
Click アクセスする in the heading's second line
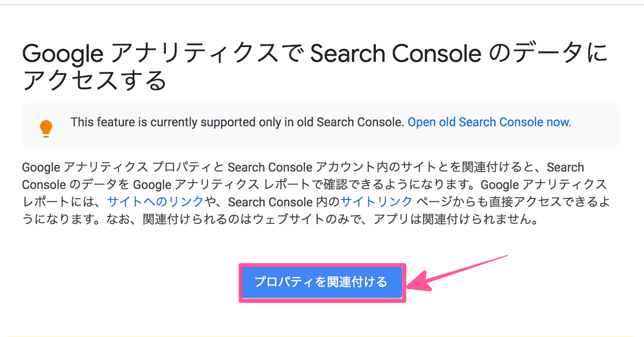pos(94,81)
